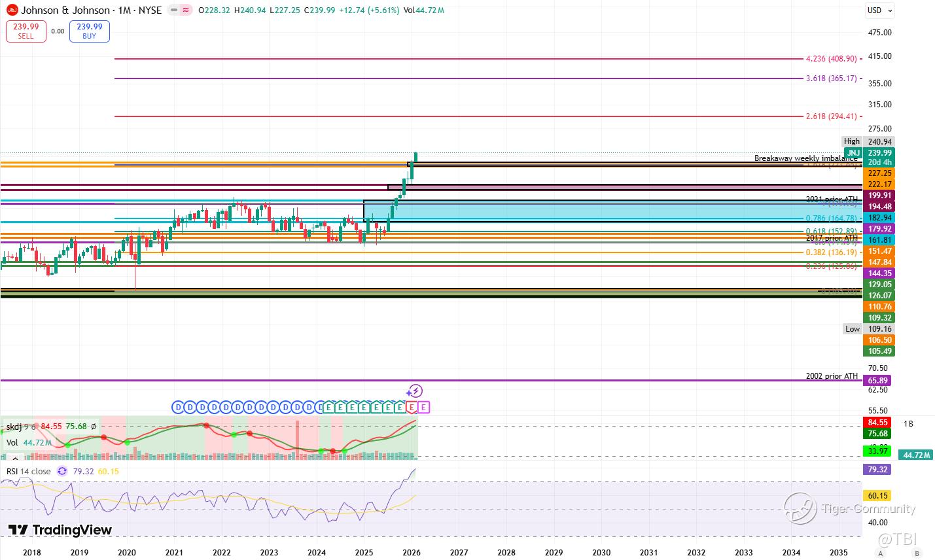The height and width of the screenshot is (560, 935).
Task: Click the 0.786 (164.78) Fibonacci label
Action: [832, 219]
